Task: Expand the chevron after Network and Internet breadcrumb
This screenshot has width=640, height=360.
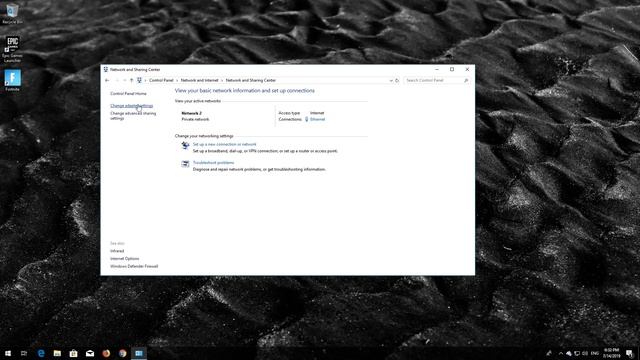Action: click(222, 80)
